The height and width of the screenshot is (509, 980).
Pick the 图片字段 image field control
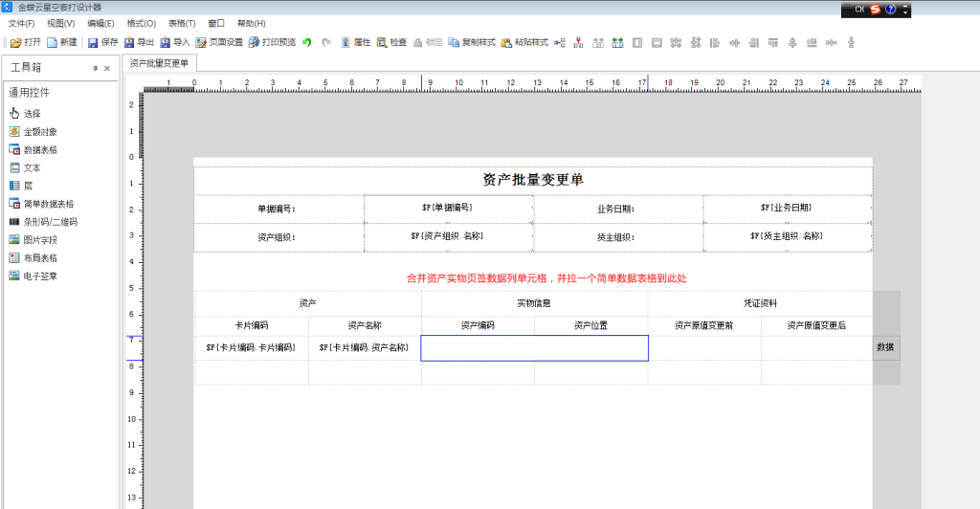pyautogui.click(x=33, y=240)
